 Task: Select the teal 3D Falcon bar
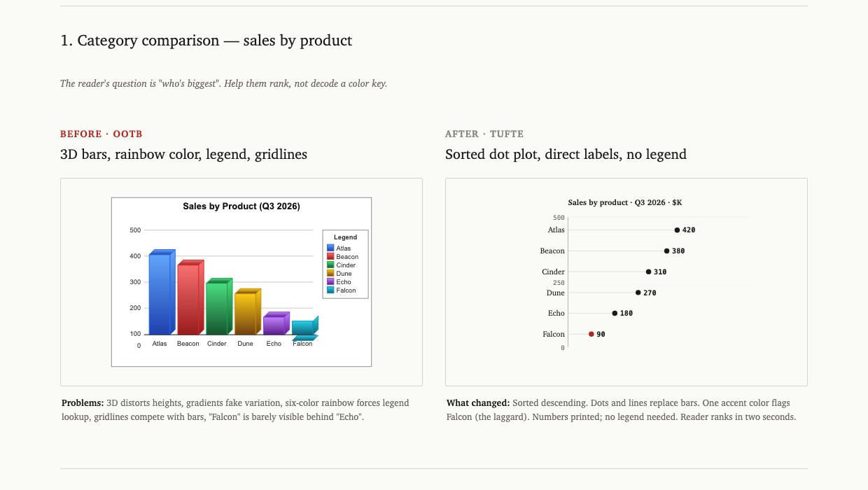[x=305, y=328]
